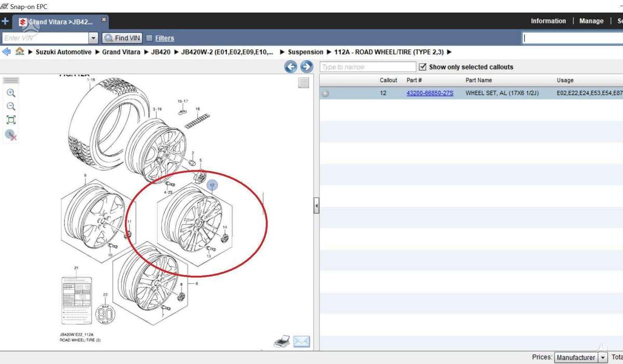This screenshot has height=364, width=623.
Task: Open the Information menu
Action: 548,21
